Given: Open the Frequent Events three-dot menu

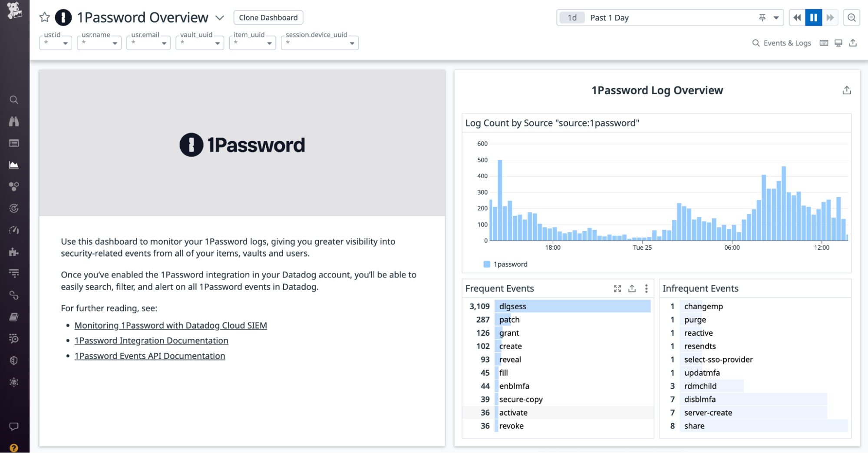Looking at the screenshot, I should [x=646, y=288].
